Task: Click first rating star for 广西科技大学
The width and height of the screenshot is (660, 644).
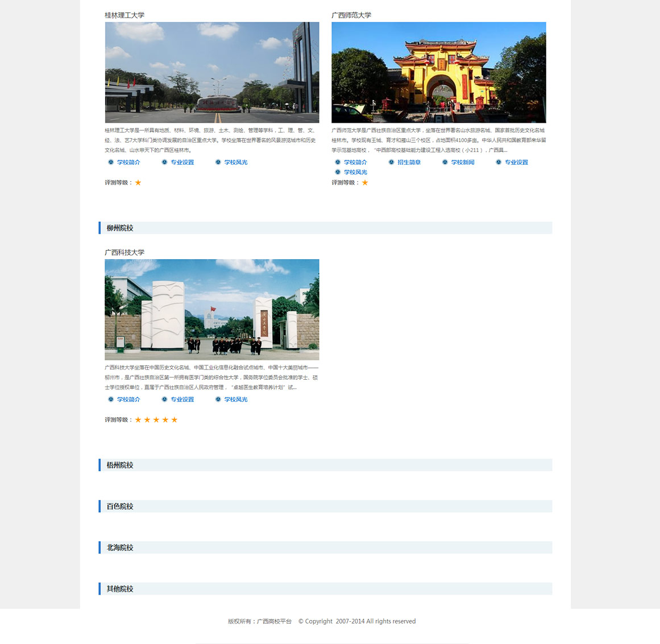Action: tap(138, 419)
